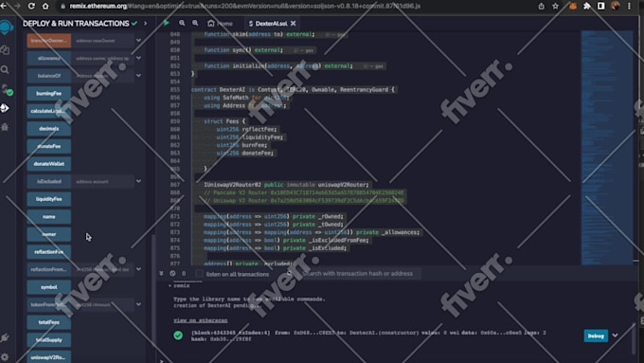Call the symbol function button

coord(49,287)
